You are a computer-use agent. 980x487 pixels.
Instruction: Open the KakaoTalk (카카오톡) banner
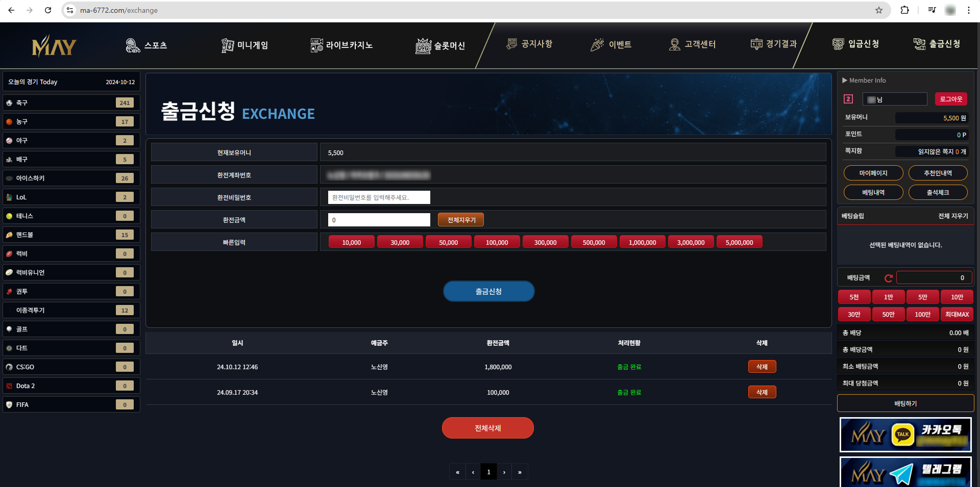coord(905,434)
